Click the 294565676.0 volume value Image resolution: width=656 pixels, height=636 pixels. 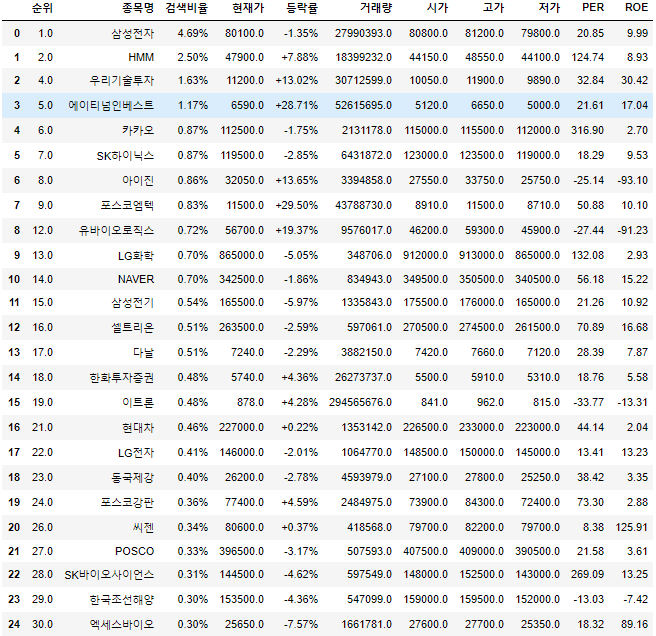pyautogui.click(x=361, y=403)
